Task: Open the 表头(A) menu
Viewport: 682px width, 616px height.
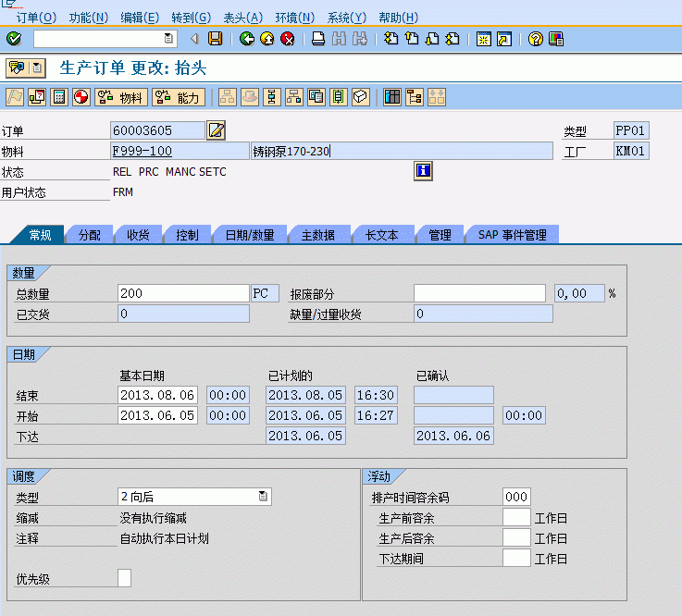Action: pyautogui.click(x=242, y=18)
